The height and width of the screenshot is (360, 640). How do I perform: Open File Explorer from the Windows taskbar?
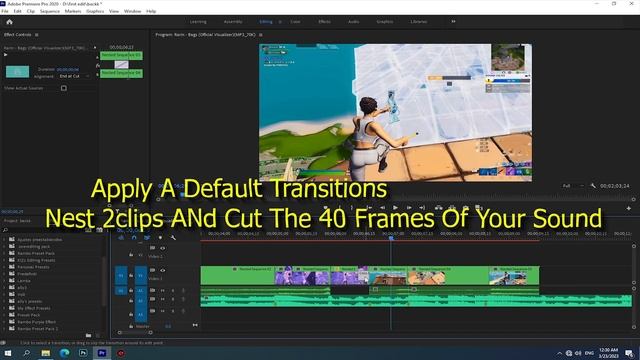tap(46, 353)
